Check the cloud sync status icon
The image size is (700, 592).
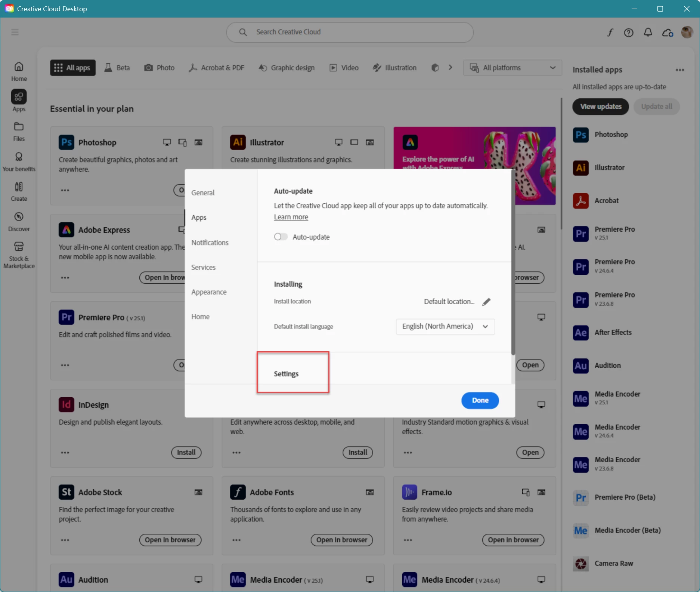668,33
